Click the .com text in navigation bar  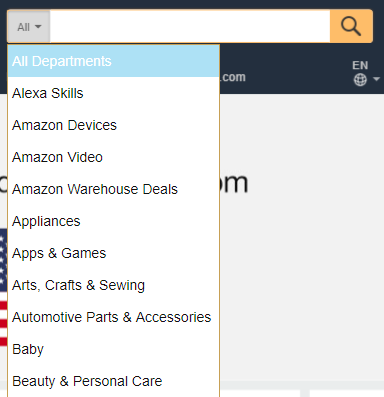[x=233, y=77]
